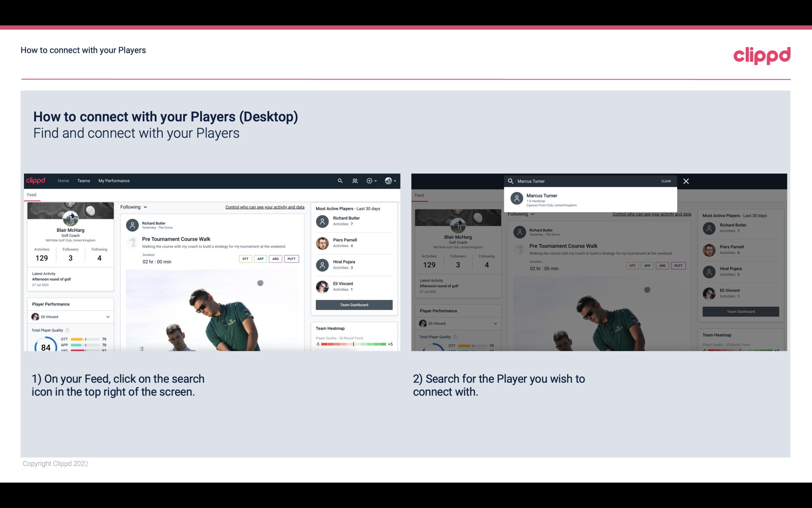The height and width of the screenshot is (508, 812).
Task: Toggle the APP performance tag filter
Action: 259,259
